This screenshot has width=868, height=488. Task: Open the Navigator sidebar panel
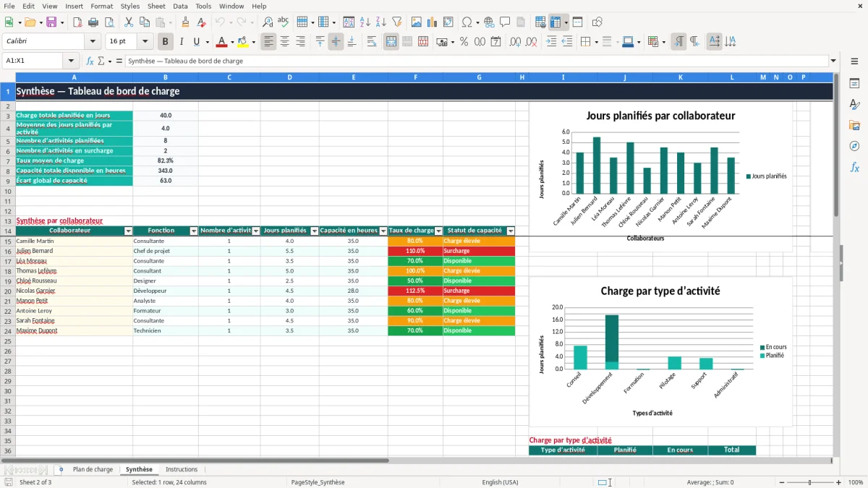[x=854, y=146]
